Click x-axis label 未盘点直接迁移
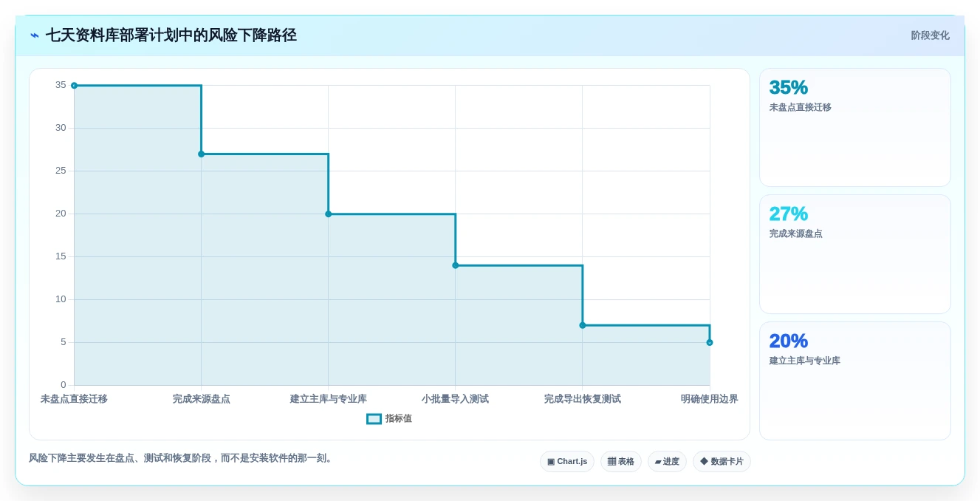This screenshot has height=501, width=980. coord(74,399)
